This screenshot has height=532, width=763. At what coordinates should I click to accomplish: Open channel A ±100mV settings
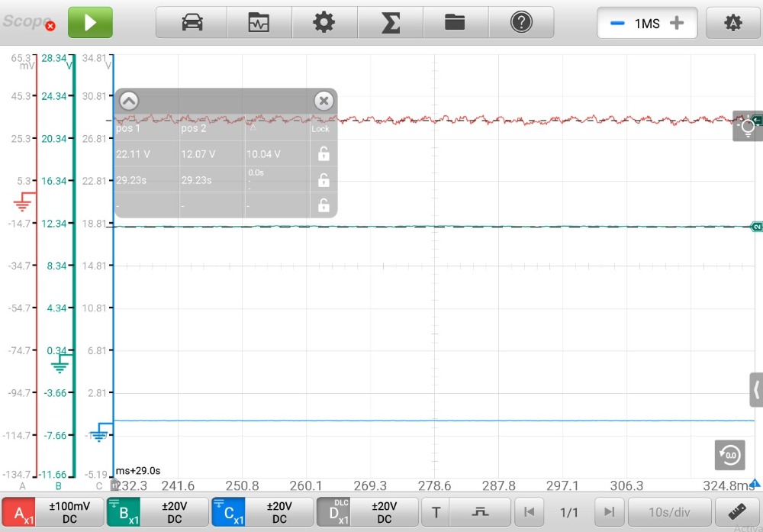[x=52, y=512]
